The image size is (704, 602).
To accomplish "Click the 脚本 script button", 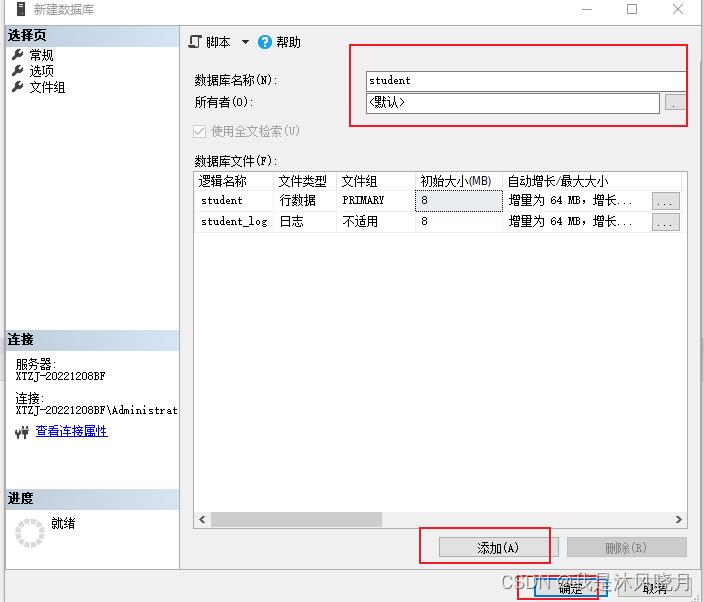I will 209,42.
